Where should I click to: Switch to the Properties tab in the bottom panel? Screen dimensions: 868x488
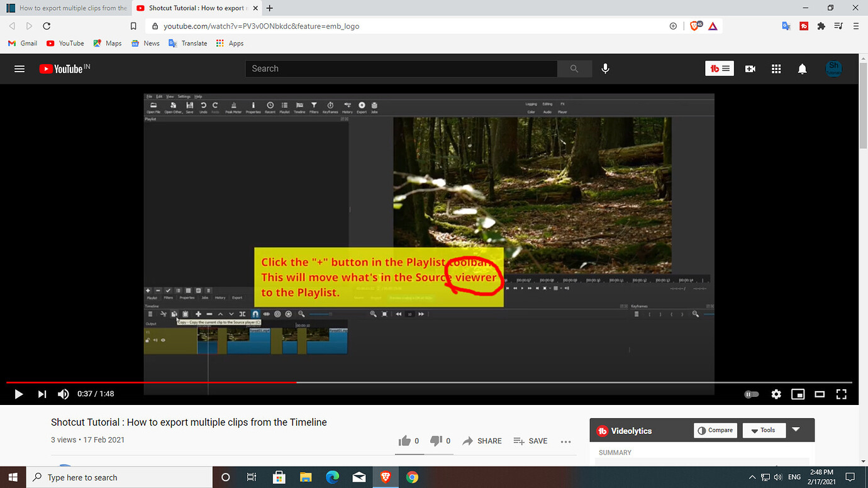pyautogui.click(x=186, y=298)
